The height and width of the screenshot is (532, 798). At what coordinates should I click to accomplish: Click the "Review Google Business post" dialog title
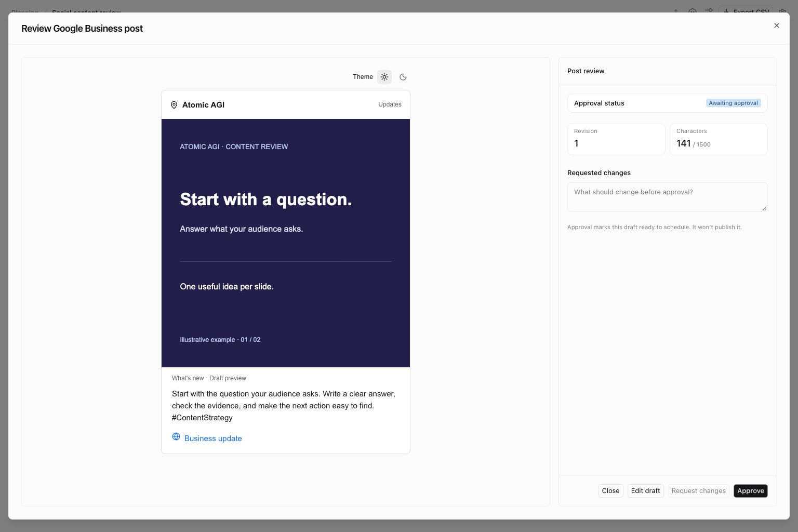(x=82, y=29)
